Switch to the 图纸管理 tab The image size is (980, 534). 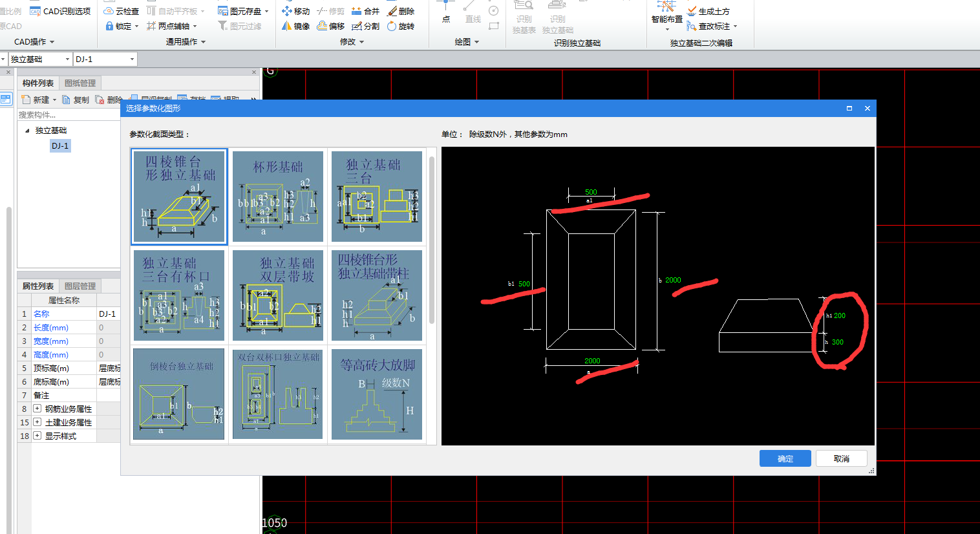[x=80, y=83]
